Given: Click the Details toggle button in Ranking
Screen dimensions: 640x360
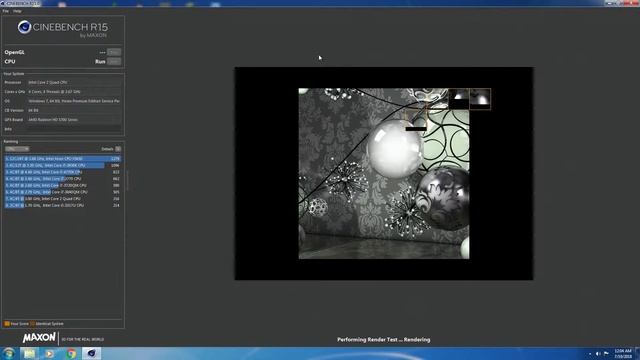Looking at the screenshot, I should [x=118, y=149].
